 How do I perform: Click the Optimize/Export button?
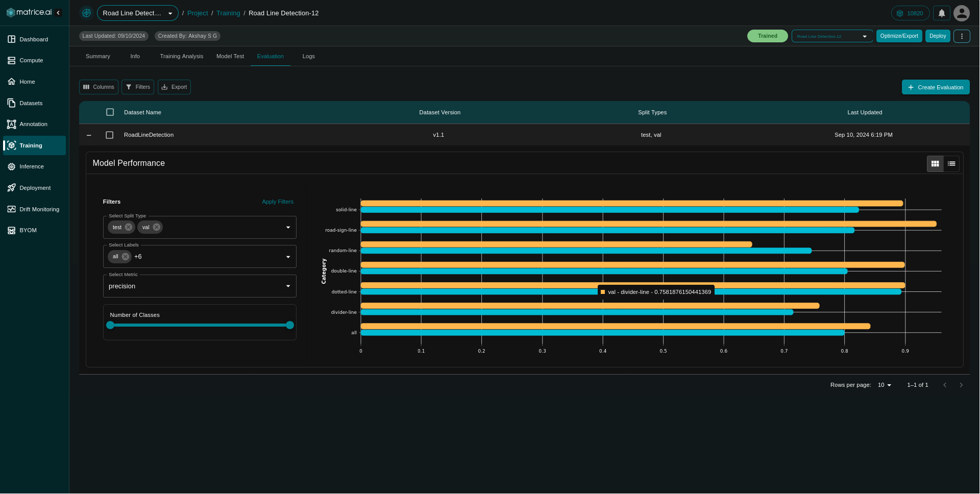coord(899,36)
